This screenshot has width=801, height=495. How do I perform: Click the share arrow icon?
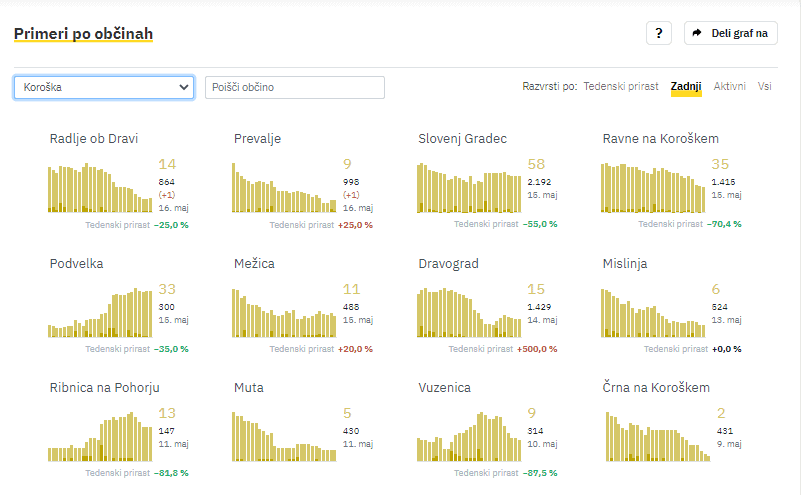pyautogui.click(x=698, y=33)
